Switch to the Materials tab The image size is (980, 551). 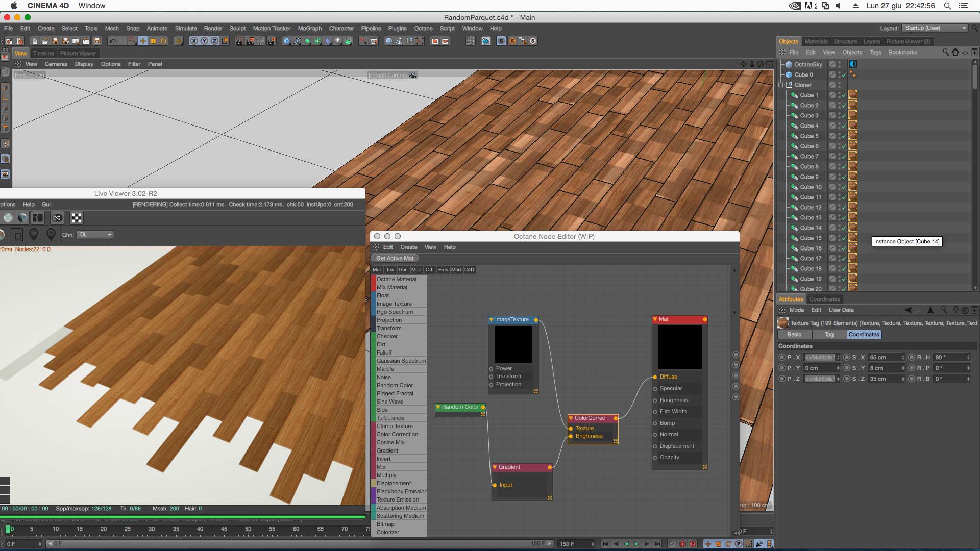click(816, 41)
